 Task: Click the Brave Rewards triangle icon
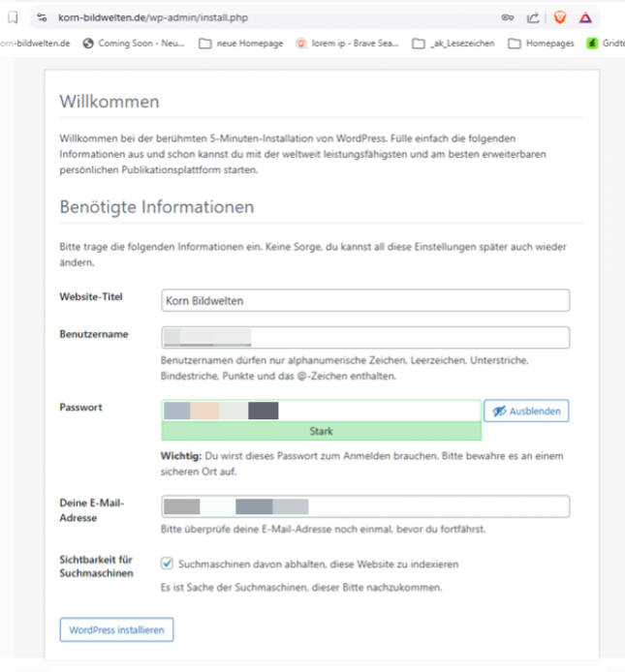(x=585, y=17)
